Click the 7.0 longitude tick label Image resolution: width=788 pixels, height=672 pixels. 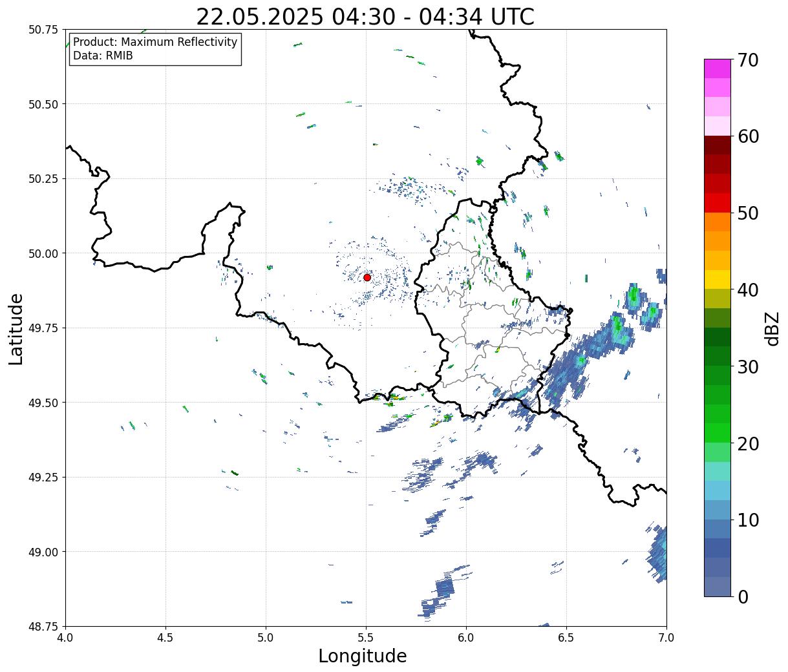(666, 637)
